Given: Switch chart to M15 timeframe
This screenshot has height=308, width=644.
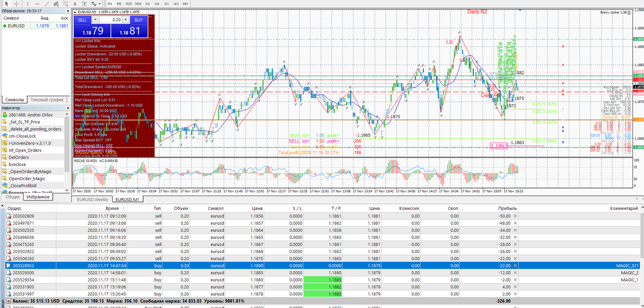Looking at the screenshot, I should [128, 3].
